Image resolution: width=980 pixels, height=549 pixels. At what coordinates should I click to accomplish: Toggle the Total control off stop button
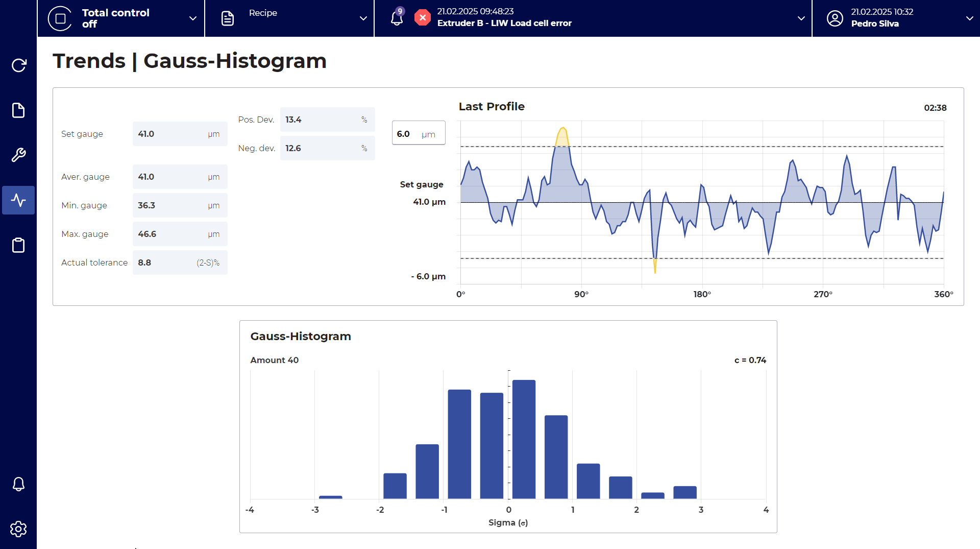60,18
